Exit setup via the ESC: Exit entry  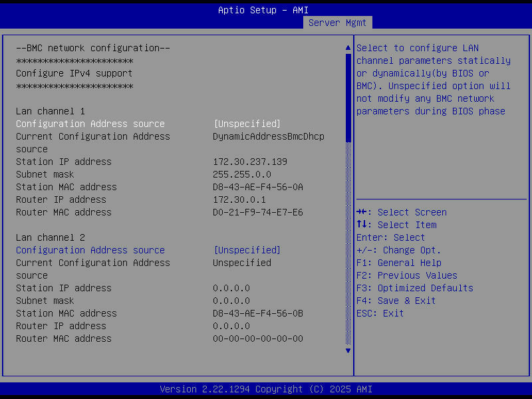pyautogui.click(x=379, y=313)
